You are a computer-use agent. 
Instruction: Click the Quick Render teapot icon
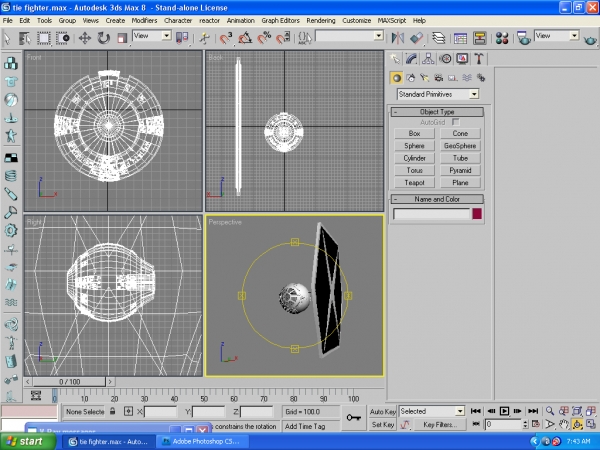[590, 39]
